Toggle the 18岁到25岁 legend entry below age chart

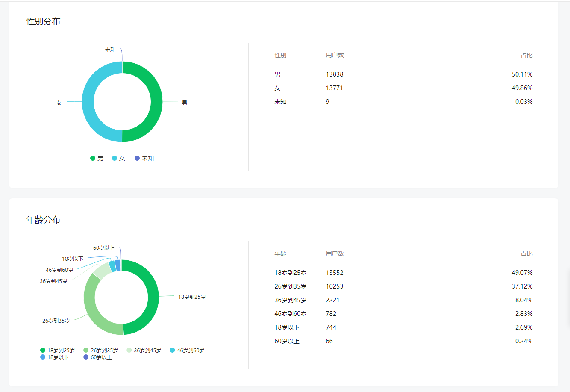57,350
